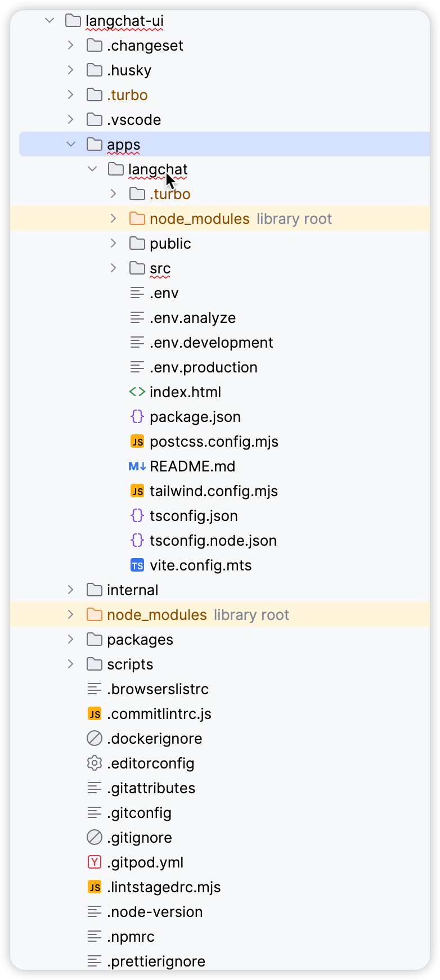Expand the .husky folder arrow
This screenshot has width=440, height=980.
(x=71, y=70)
